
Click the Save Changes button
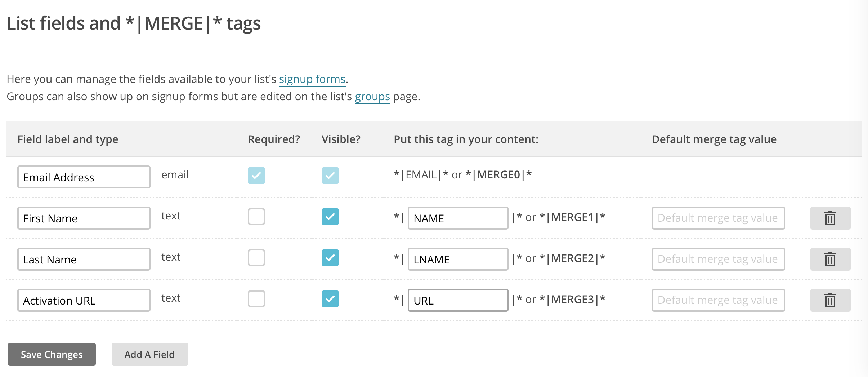point(52,354)
